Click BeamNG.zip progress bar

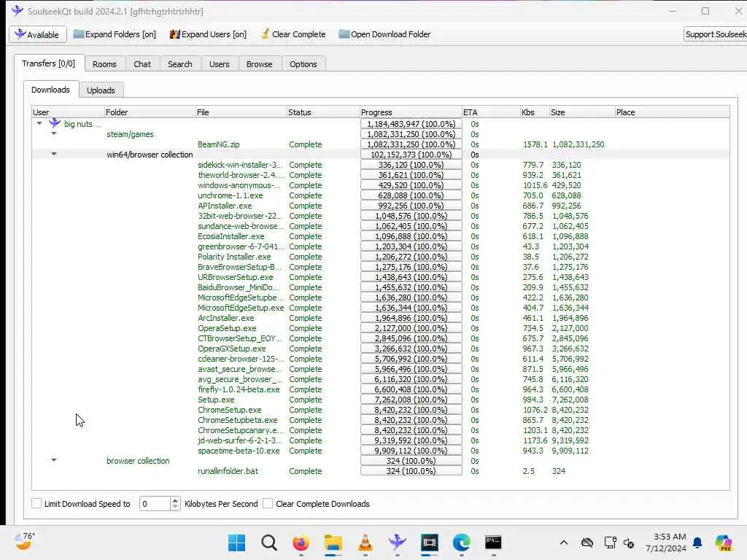(411, 144)
